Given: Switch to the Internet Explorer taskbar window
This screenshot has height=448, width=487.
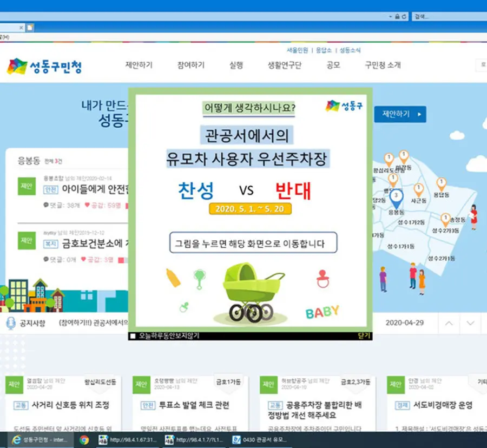Looking at the screenshot, I should point(39,440).
